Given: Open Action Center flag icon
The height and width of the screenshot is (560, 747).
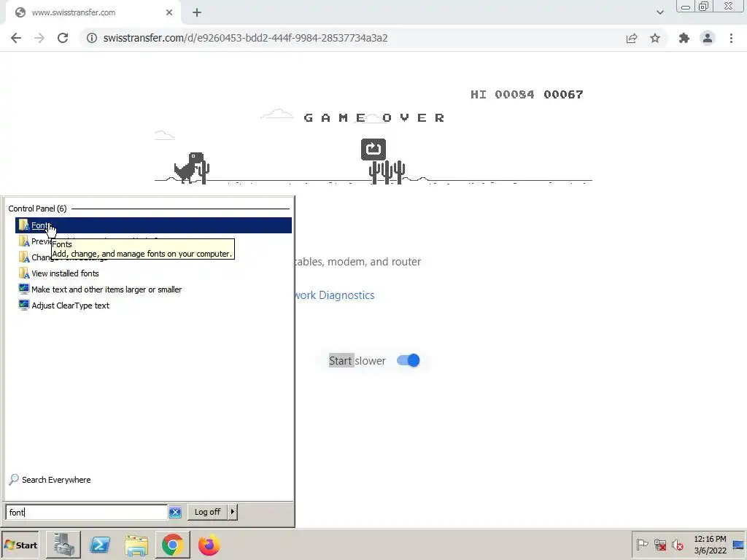Looking at the screenshot, I should point(642,545).
